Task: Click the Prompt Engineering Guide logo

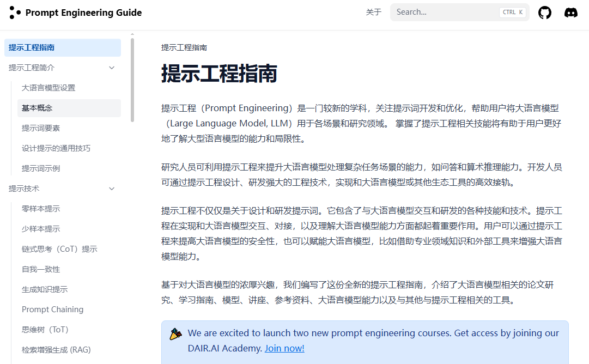Action: tap(76, 13)
